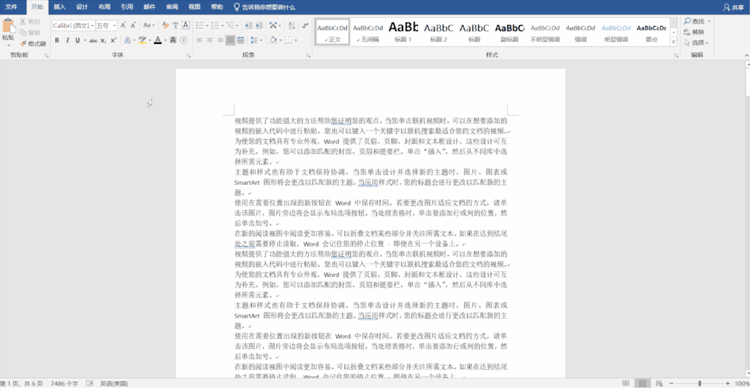This screenshot has width=750, height=389.
Task: Open the highlight color dropdown arrow
Action: coord(149,40)
